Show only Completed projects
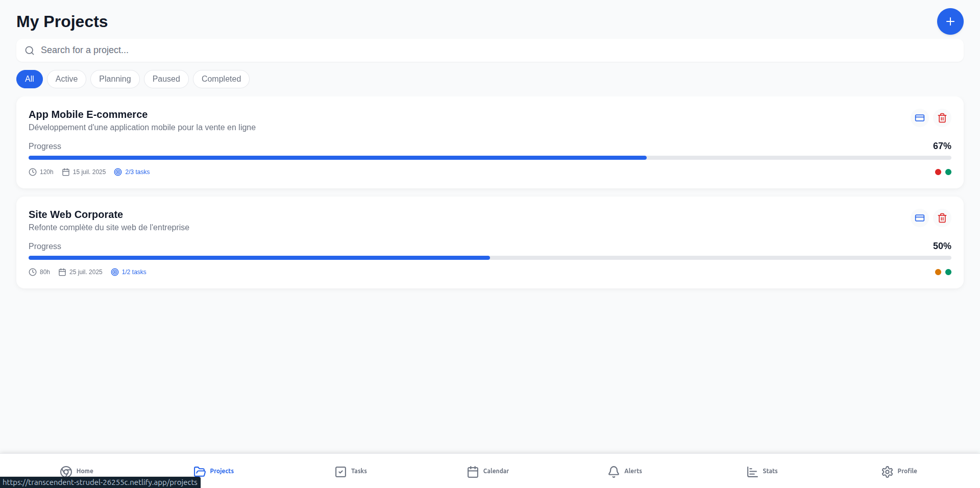 [221, 79]
